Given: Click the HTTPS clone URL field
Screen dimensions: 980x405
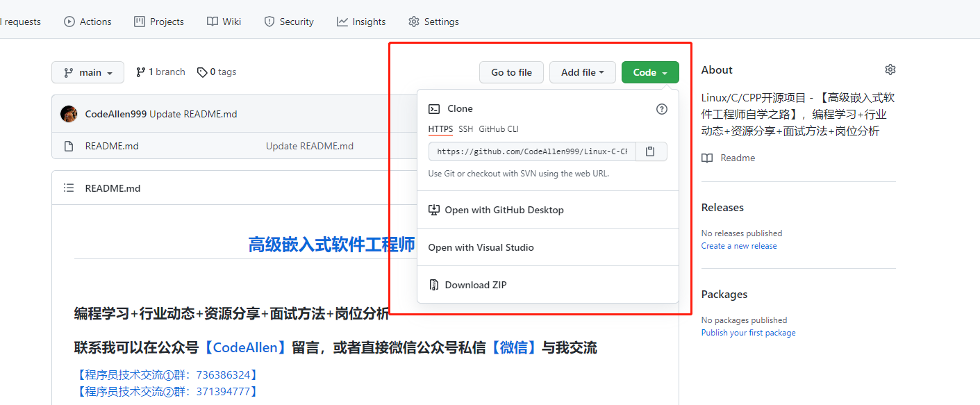Looking at the screenshot, I should point(533,151).
